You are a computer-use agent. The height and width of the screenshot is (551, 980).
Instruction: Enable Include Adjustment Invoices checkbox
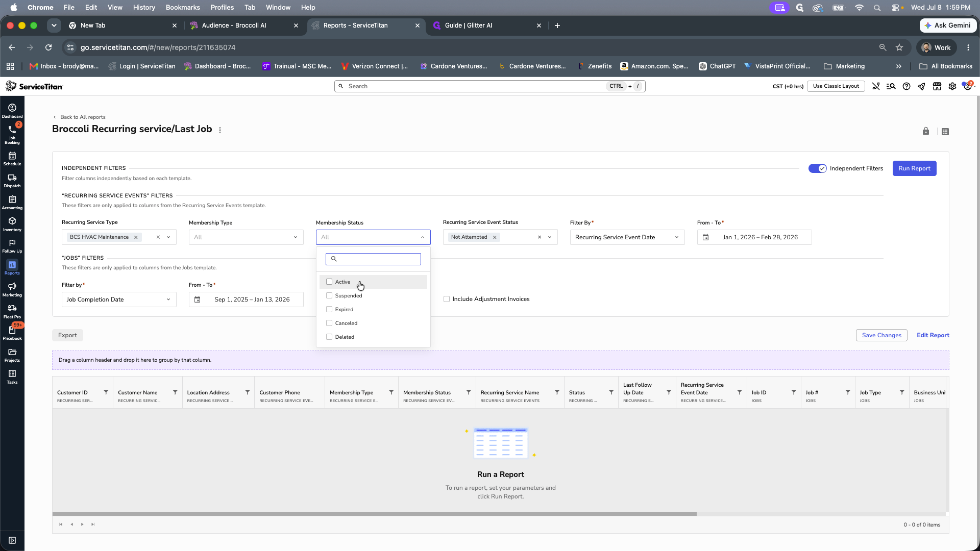(447, 299)
